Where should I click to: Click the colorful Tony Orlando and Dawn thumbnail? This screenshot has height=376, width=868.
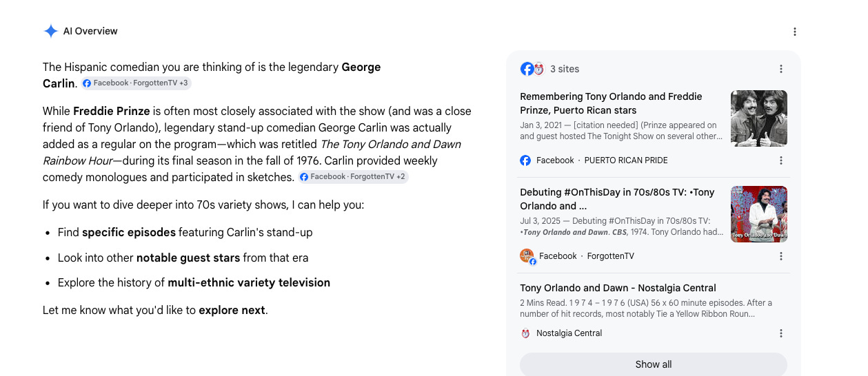(759, 214)
